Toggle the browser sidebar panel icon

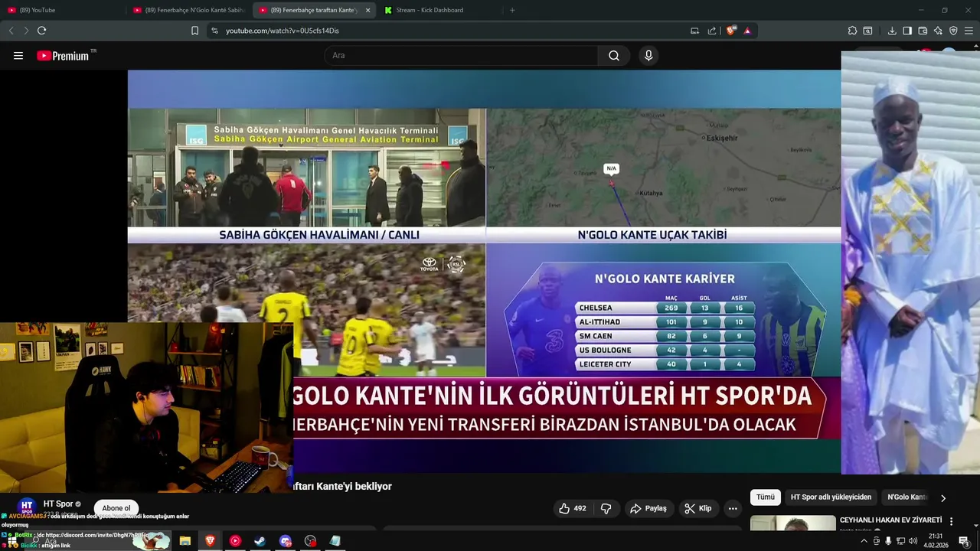pos(907,31)
